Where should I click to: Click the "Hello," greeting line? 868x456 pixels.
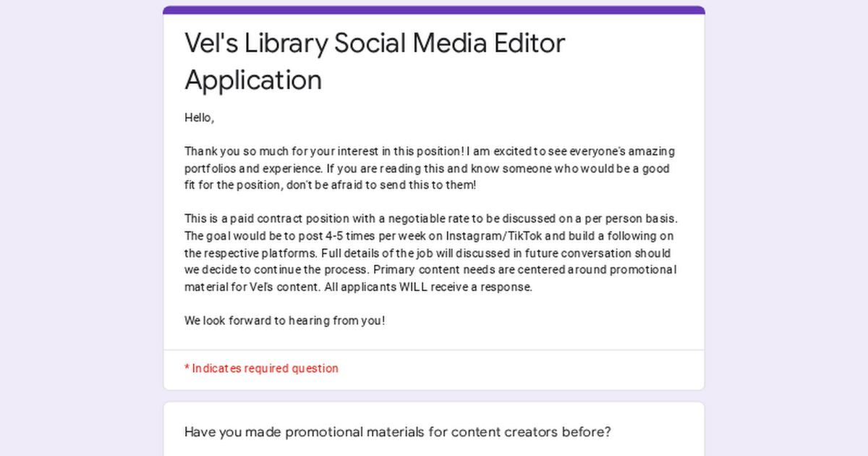pos(200,118)
